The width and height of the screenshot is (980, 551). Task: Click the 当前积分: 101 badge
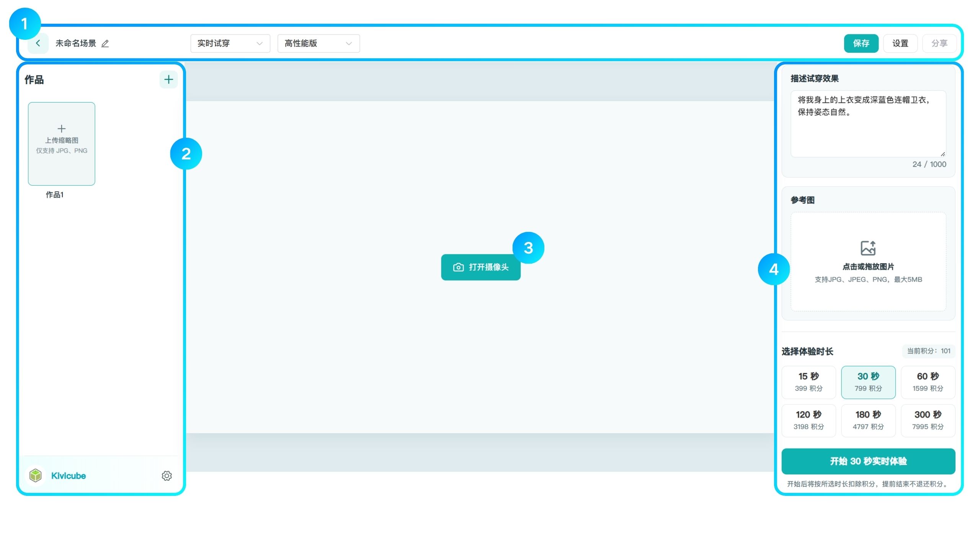[x=929, y=351]
